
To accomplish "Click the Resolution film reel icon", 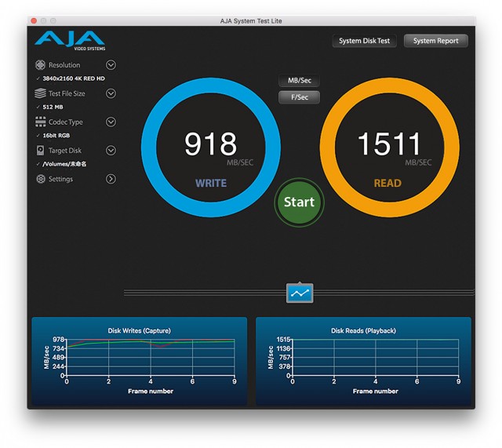I will 40,65.
